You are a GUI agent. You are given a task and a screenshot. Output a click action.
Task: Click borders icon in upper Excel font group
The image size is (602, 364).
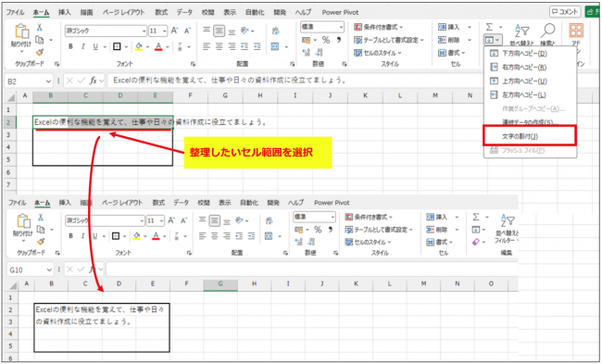(117, 46)
